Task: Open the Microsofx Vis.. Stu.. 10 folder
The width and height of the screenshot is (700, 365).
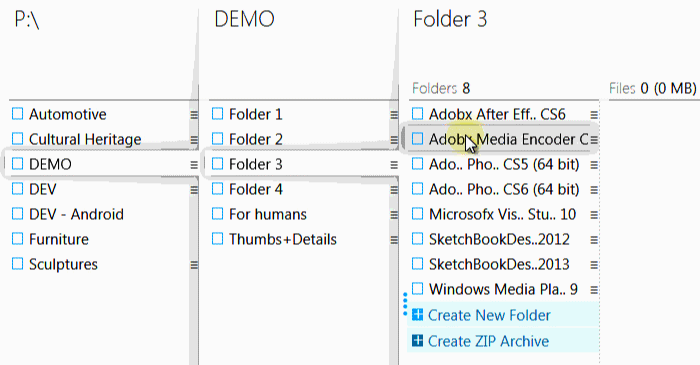Action: [x=503, y=214]
